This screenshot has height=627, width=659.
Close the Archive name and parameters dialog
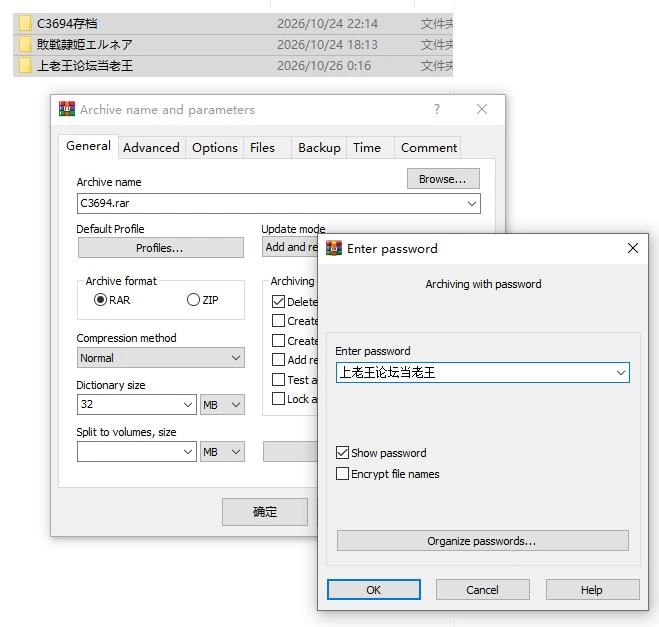pyautogui.click(x=482, y=109)
